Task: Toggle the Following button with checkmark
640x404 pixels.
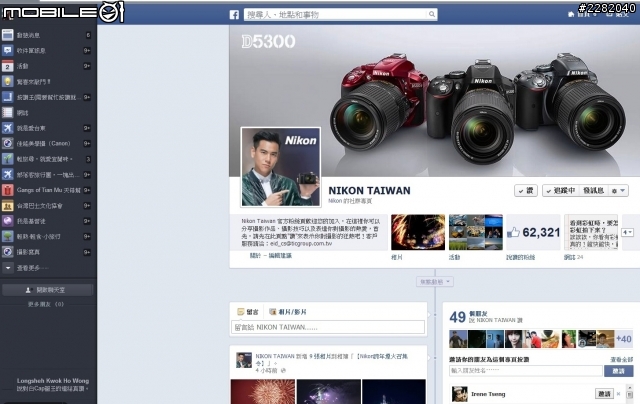Action: [561, 191]
